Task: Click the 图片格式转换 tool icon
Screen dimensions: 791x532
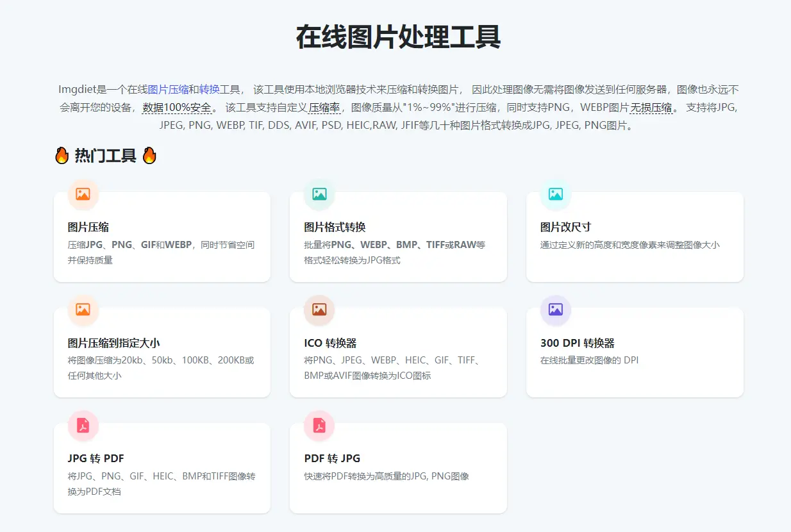Action: [x=318, y=194]
